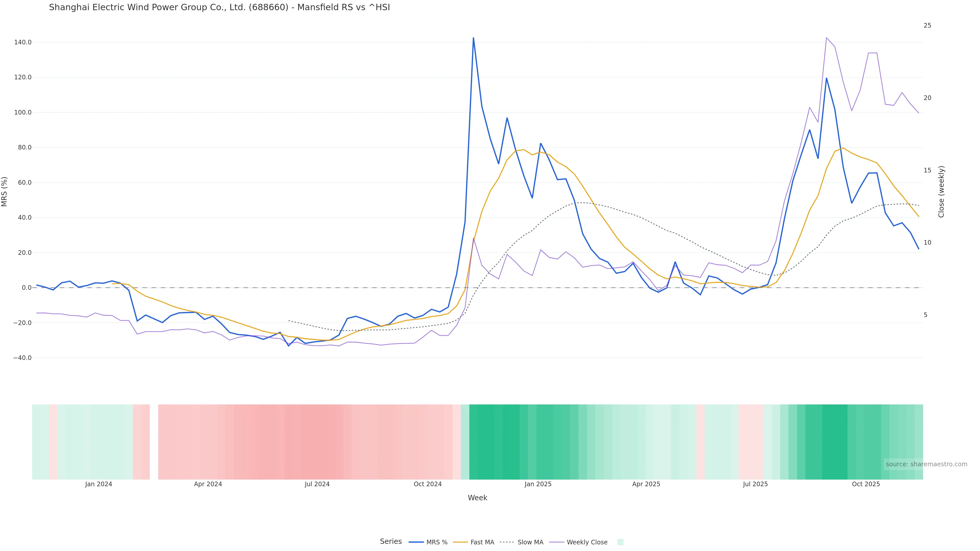Screen dimensions: 980x551
Task: Click the blue MRS % legend line icon
Action: pos(416,542)
